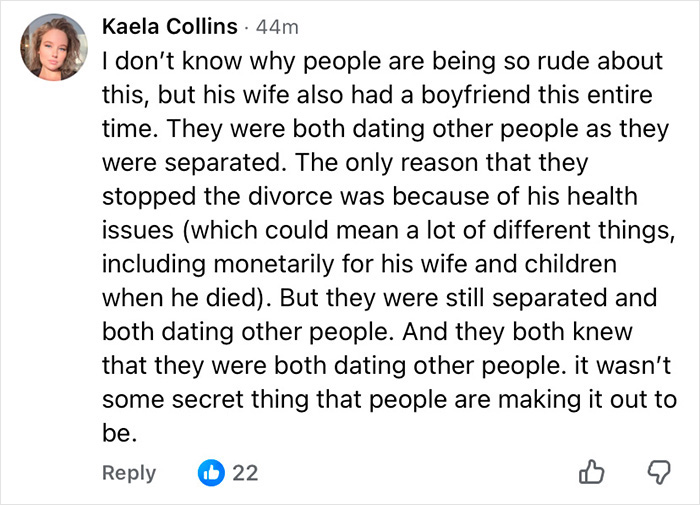Dislike the comment with thumbs down
This screenshot has width=700, height=505.
point(657,473)
